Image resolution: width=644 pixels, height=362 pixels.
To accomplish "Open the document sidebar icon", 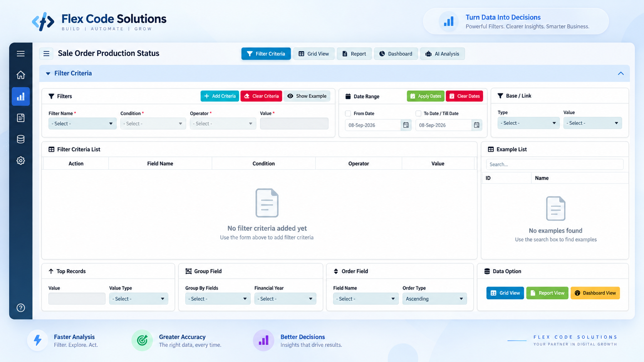I will (x=21, y=118).
